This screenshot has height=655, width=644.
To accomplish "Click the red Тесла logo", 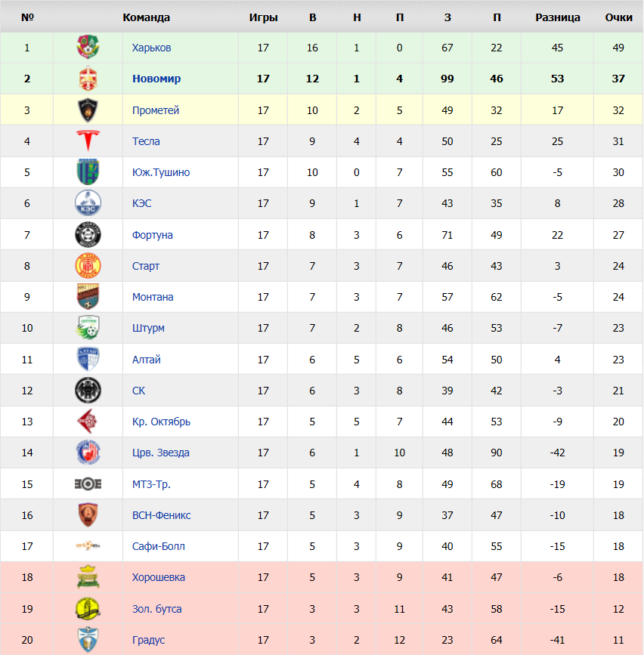I will click(x=88, y=141).
